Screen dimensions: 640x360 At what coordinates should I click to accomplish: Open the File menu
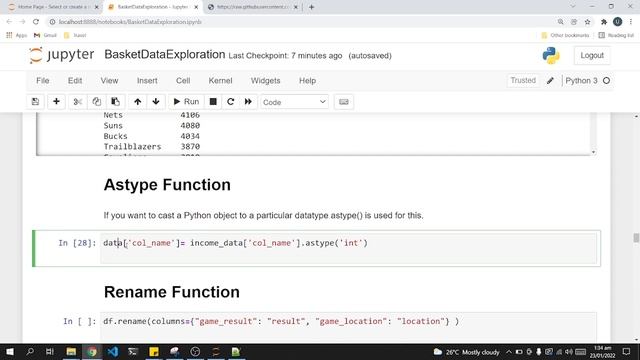[43, 81]
